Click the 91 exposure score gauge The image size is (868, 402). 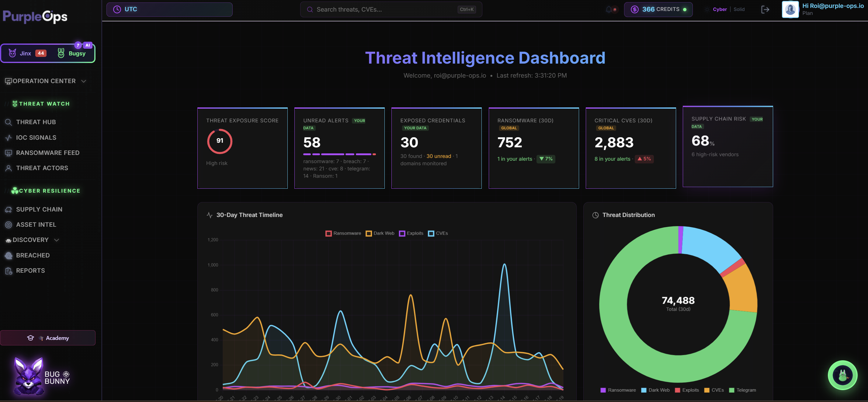(x=220, y=141)
